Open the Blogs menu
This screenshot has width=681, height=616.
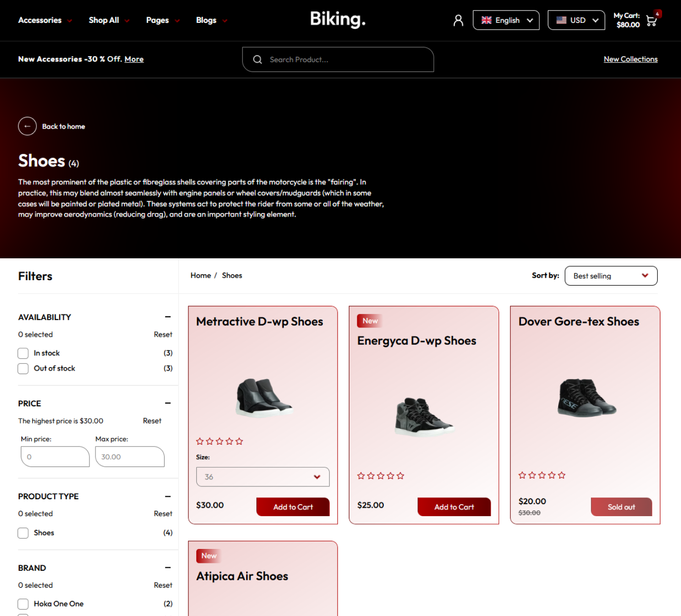(x=211, y=20)
